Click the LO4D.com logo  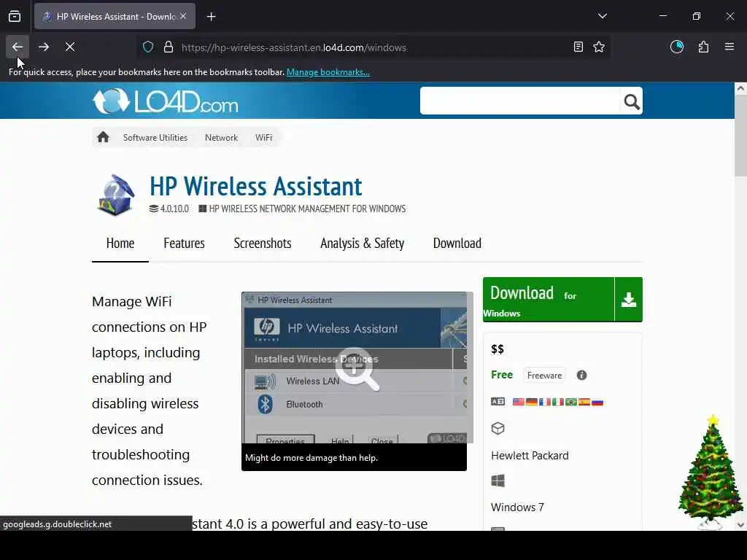166,101
